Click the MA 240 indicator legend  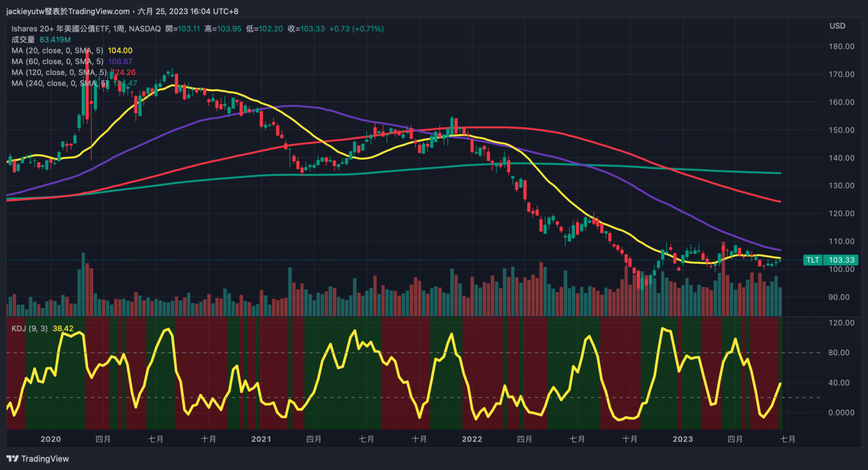point(60,83)
